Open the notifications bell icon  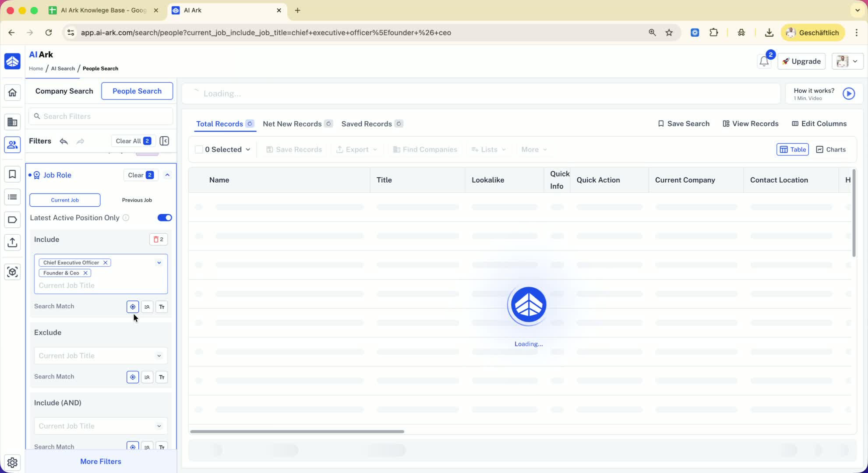pyautogui.click(x=764, y=62)
